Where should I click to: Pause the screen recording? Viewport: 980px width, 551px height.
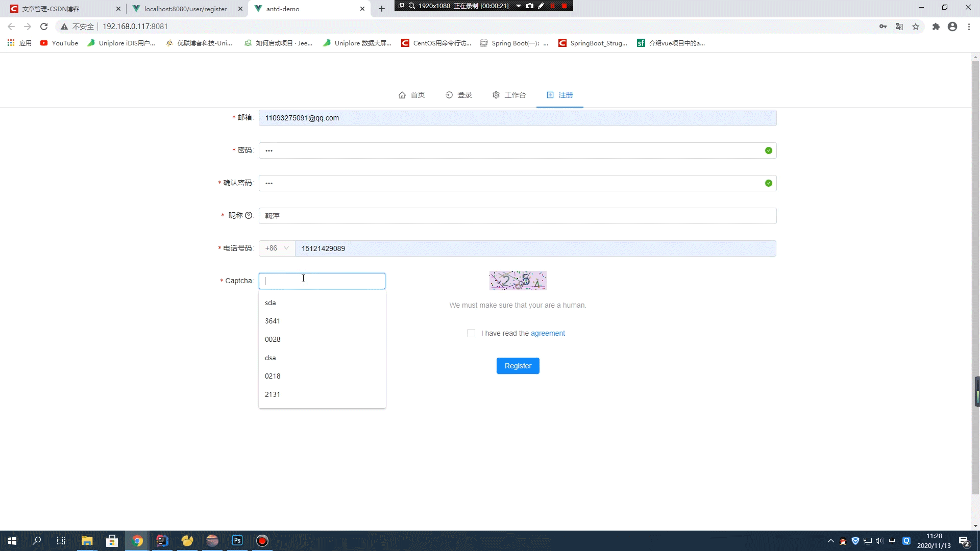(x=553, y=6)
